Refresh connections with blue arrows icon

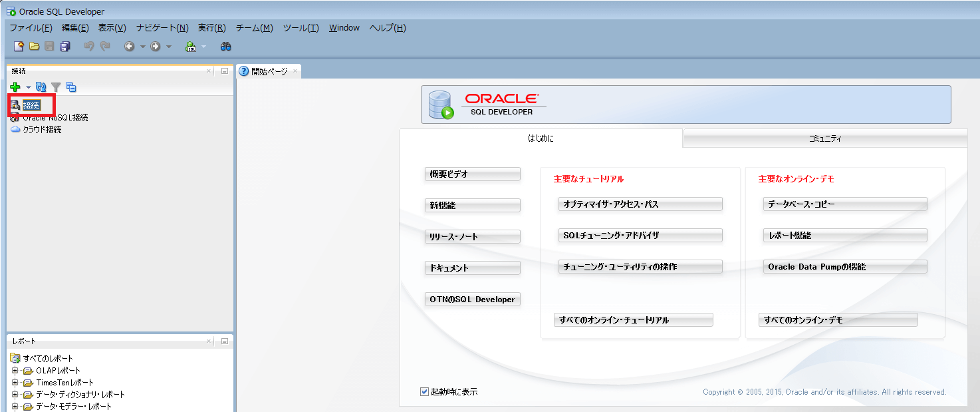41,87
